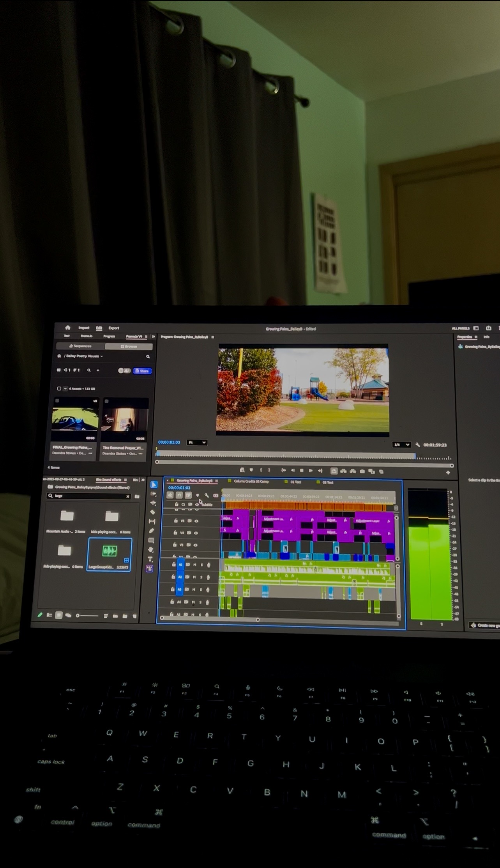Click the Browse button in Frame.io panel
The image size is (500, 868).
coord(129,346)
